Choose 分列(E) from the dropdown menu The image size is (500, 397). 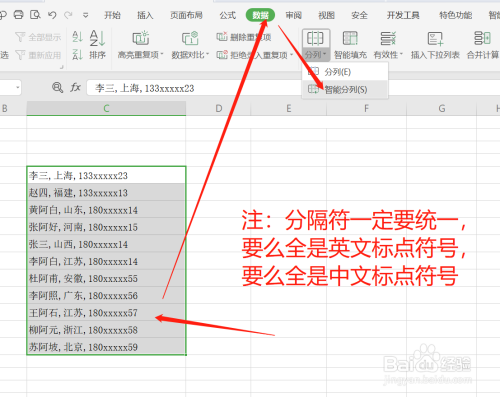345,72
